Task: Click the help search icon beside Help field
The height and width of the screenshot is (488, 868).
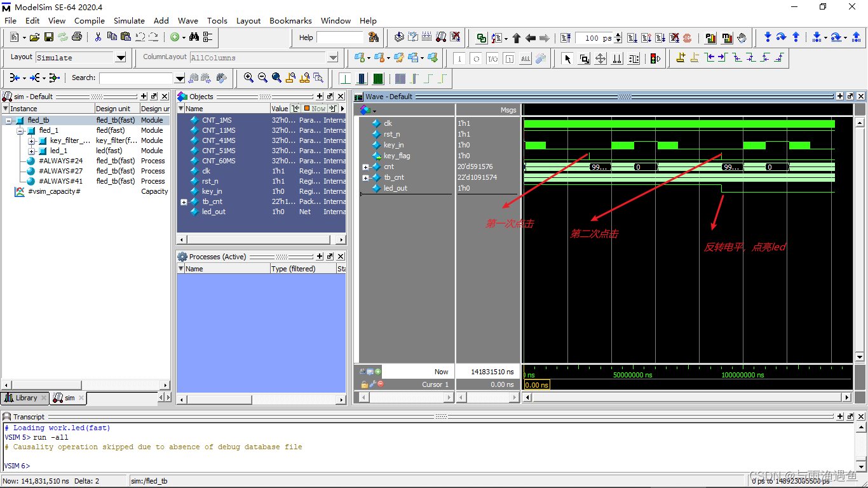Action: point(373,37)
